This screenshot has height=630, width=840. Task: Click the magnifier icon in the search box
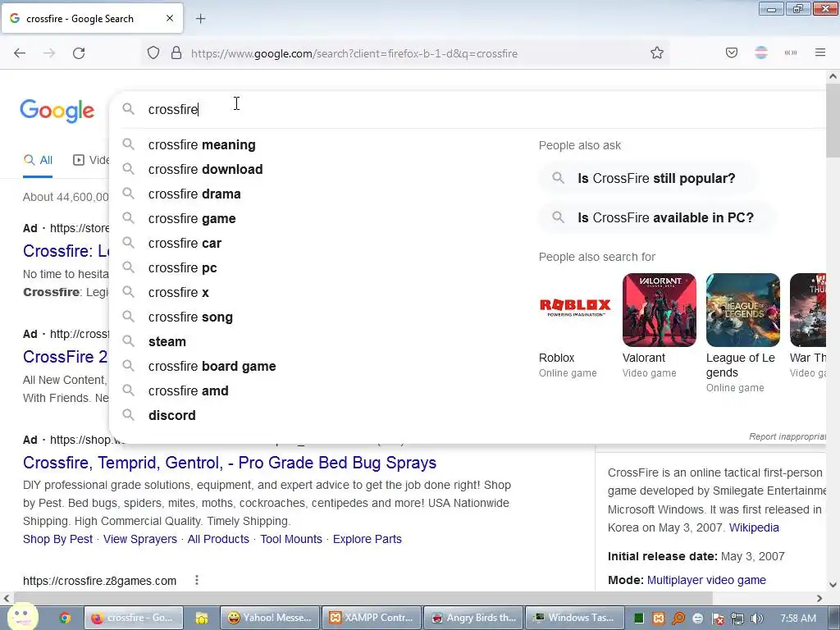128,109
